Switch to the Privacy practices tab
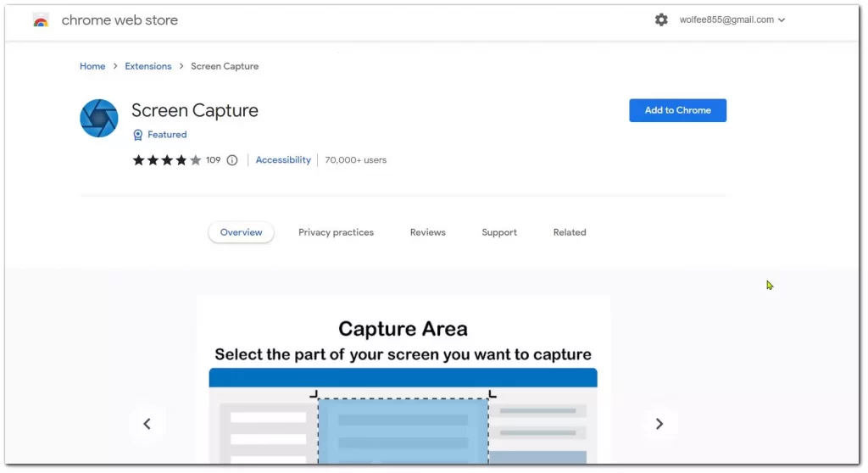Screen dimensions: 868x473 click(336, 232)
